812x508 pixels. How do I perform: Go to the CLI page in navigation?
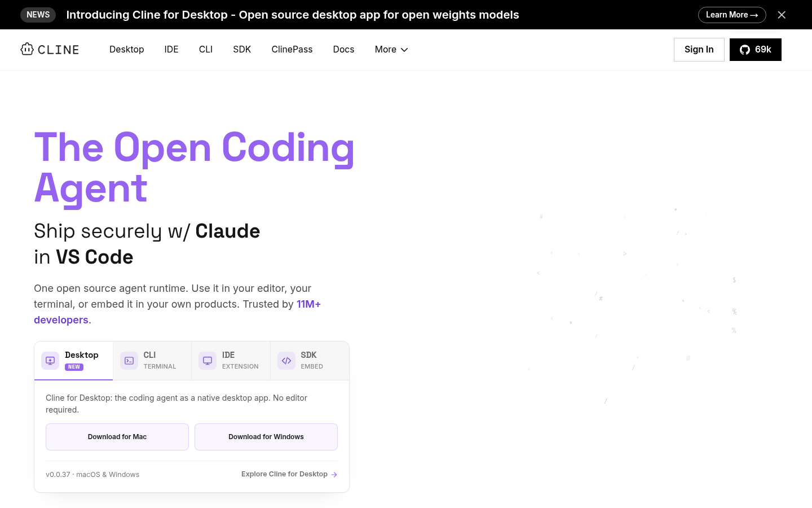(x=206, y=50)
